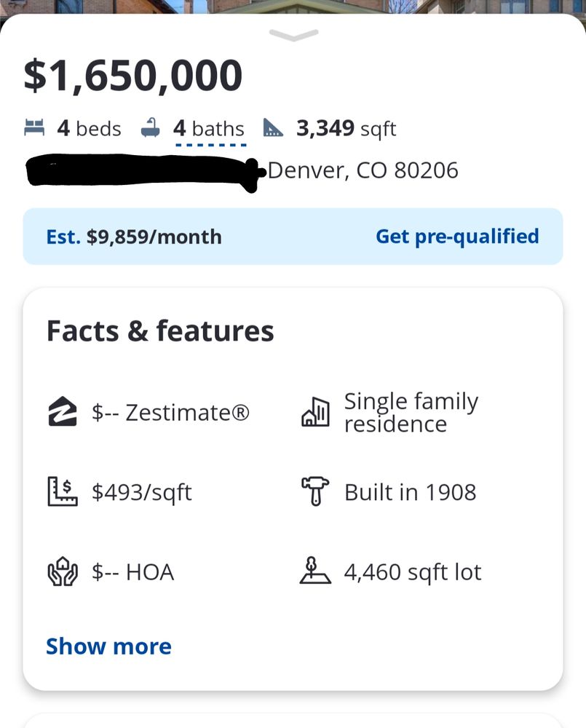Tap the lot size tree icon
Image resolution: width=586 pixels, height=728 pixels.
(315, 572)
